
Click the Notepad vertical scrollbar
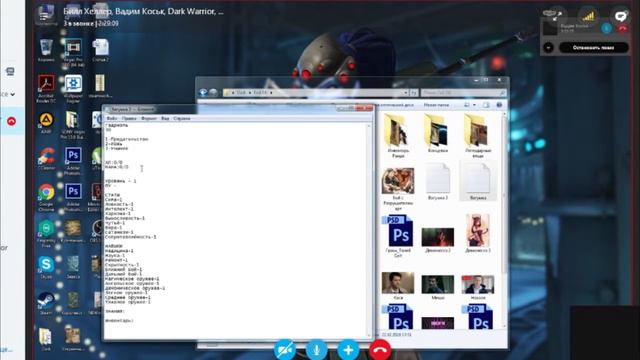click(369, 230)
